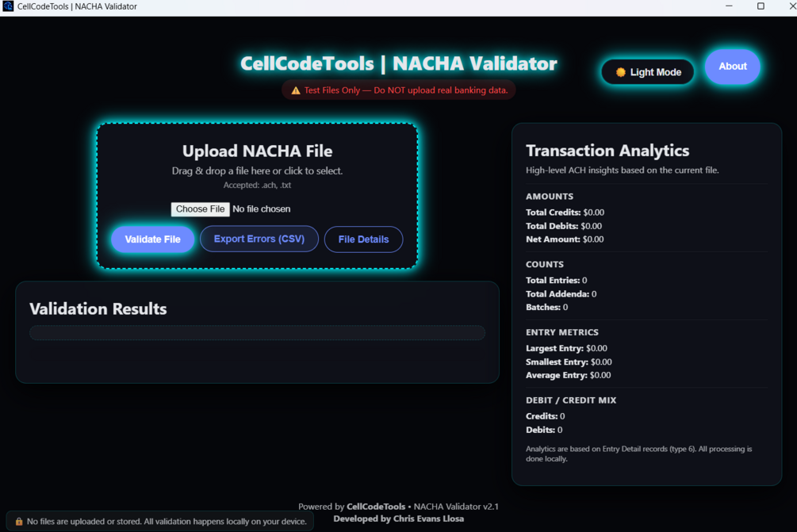
Task: Export Errors (CSV) button
Action: click(259, 239)
